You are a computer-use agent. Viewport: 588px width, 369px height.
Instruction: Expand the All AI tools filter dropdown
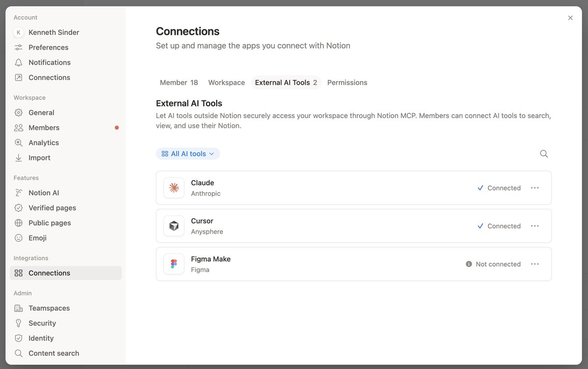(x=188, y=154)
